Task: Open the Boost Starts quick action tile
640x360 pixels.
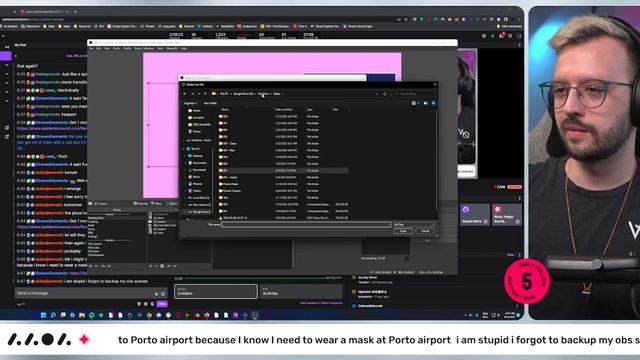Action: point(475,215)
